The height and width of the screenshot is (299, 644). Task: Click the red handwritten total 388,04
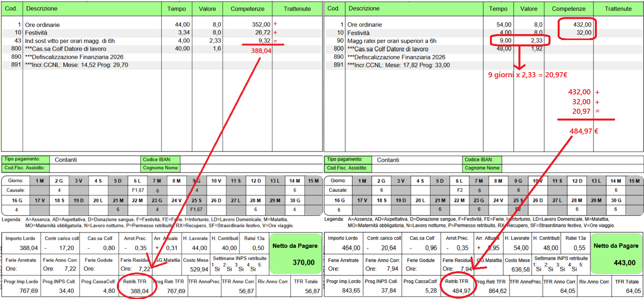tap(261, 51)
